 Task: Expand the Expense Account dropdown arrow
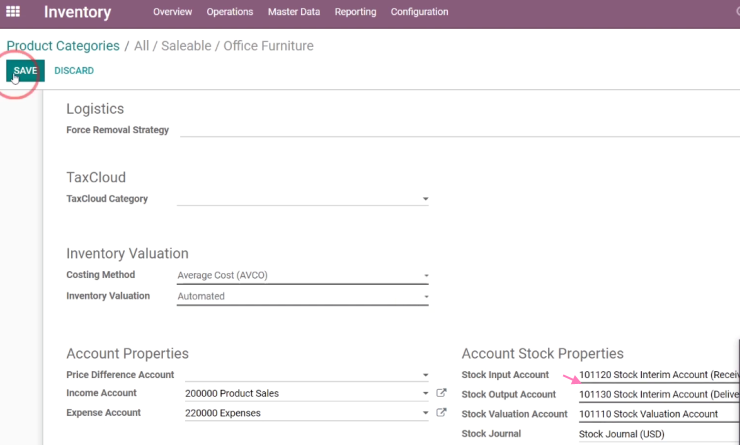point(425,413)
